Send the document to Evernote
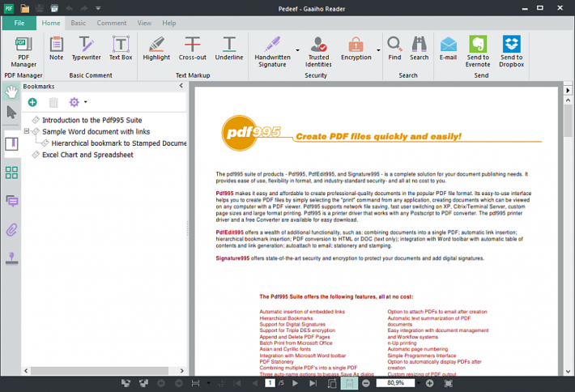The height and width of the screenshot is (392, 575). coord(478,52)
